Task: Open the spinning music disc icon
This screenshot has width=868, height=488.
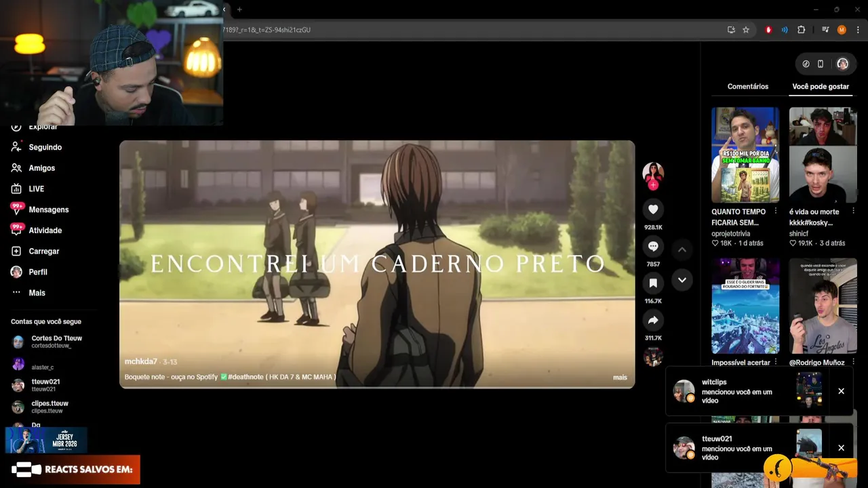Action: click(653, 356)
